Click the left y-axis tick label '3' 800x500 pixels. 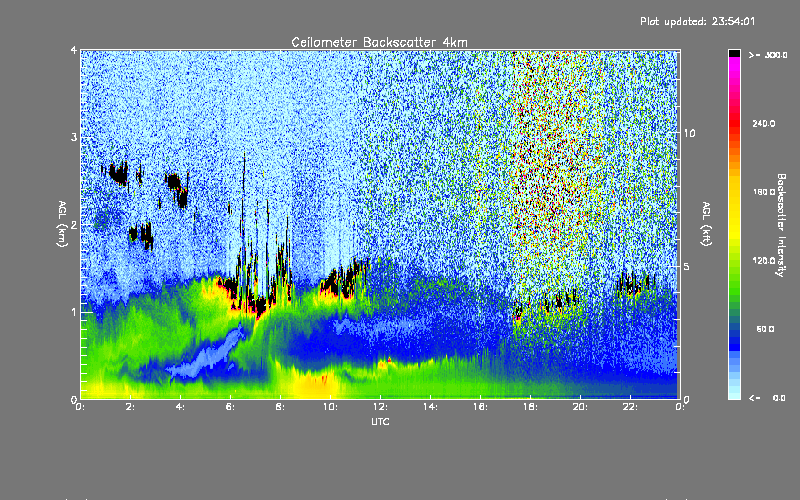(x=74, y=137)
